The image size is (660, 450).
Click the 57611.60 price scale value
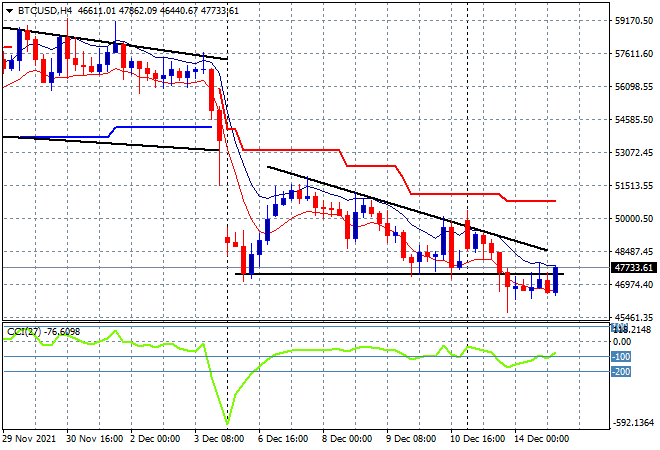(x=634, y=53)
